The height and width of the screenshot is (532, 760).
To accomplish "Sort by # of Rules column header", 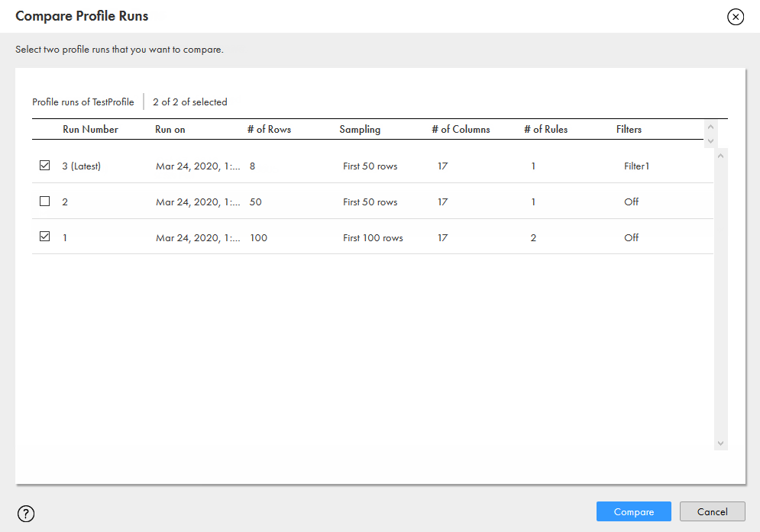I will click(546, 129).
